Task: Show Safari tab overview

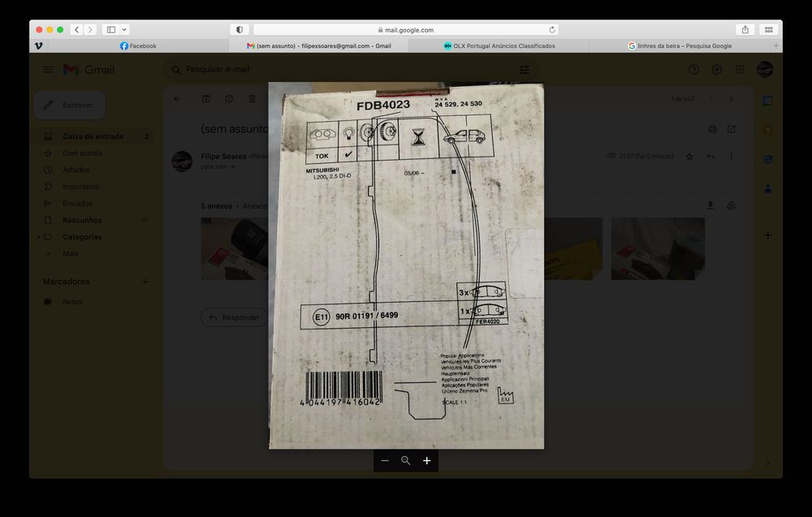Action: point(769,29)
